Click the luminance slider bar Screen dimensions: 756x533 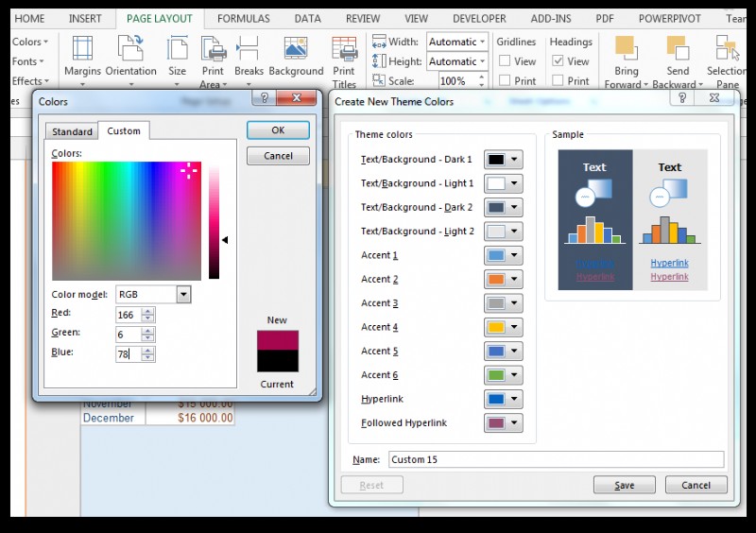tap(215, 222)
